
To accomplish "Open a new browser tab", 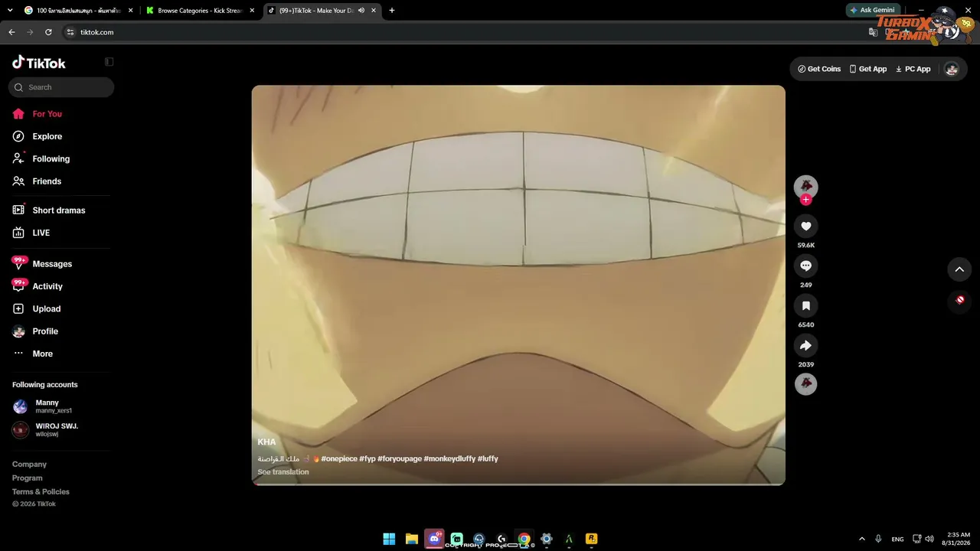I will click(x=392, y=11).
